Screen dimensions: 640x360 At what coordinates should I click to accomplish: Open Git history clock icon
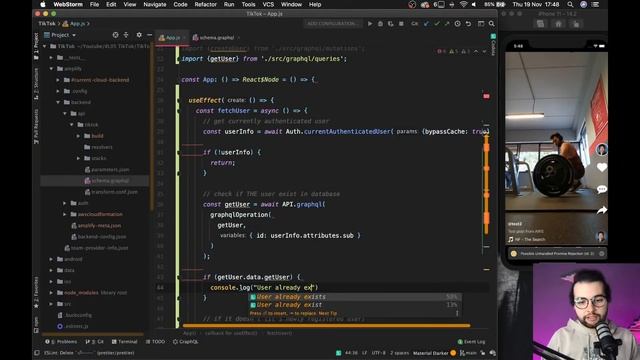click(x=458, y=24)
